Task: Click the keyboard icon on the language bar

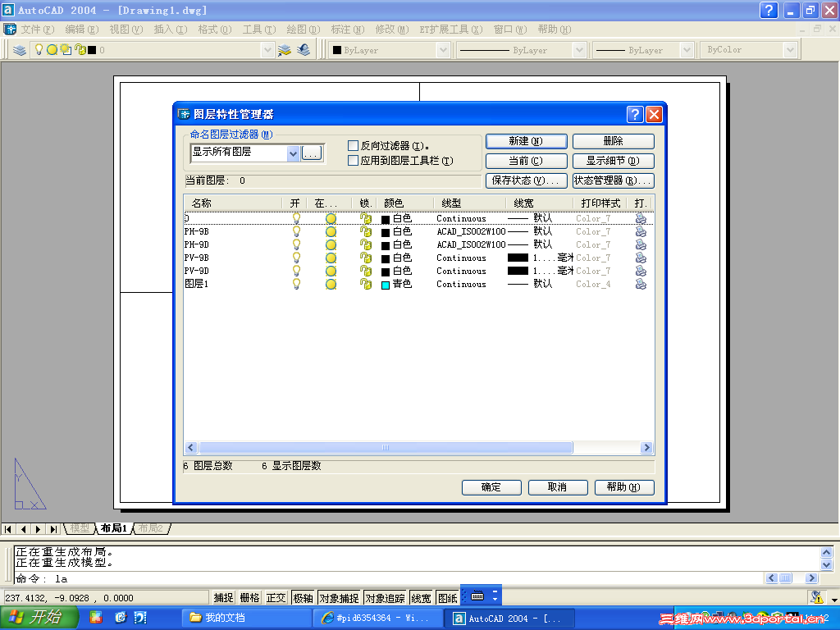Action: click(478, 596)
